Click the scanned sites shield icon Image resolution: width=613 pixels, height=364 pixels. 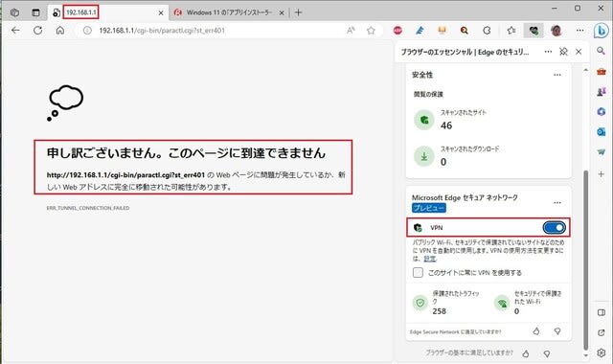[x=424, y=120]
